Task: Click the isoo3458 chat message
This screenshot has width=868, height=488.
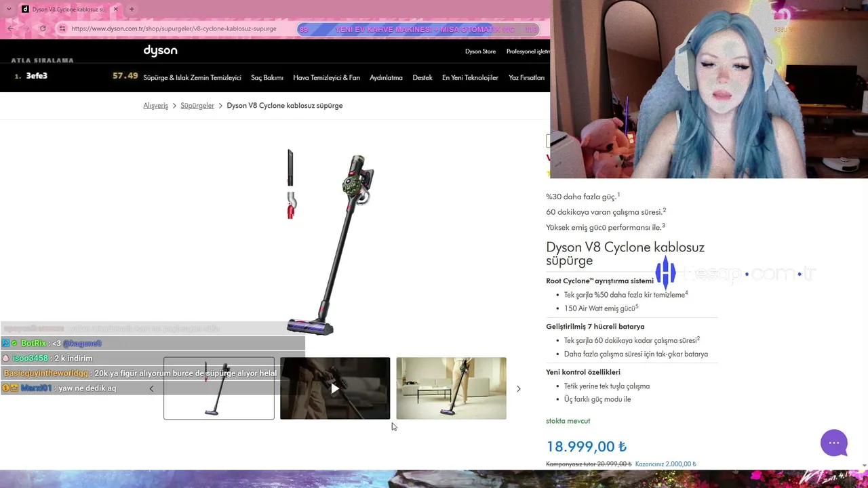Action: tap(47, 359)
